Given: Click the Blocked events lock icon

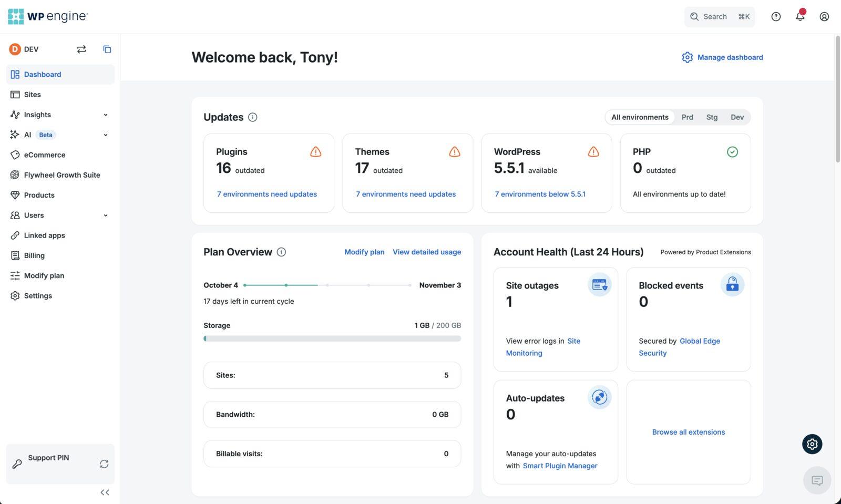Looking at the screenshot, I should click(x=732, y=284).
